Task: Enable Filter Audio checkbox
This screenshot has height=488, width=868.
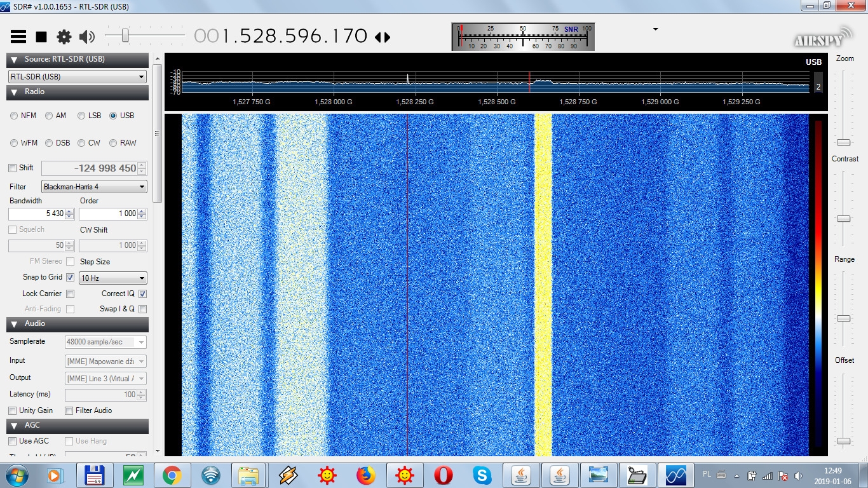Action: [x=69, y=410]
